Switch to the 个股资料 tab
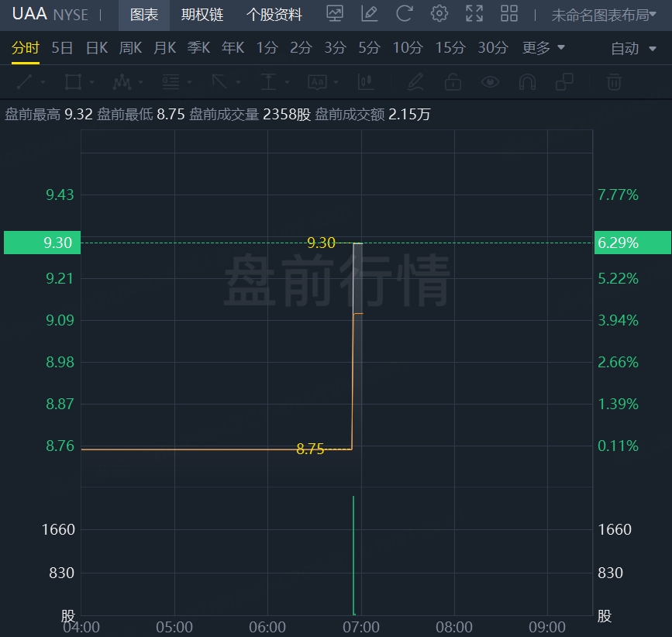Screen dimensions: 672x637 274,15
